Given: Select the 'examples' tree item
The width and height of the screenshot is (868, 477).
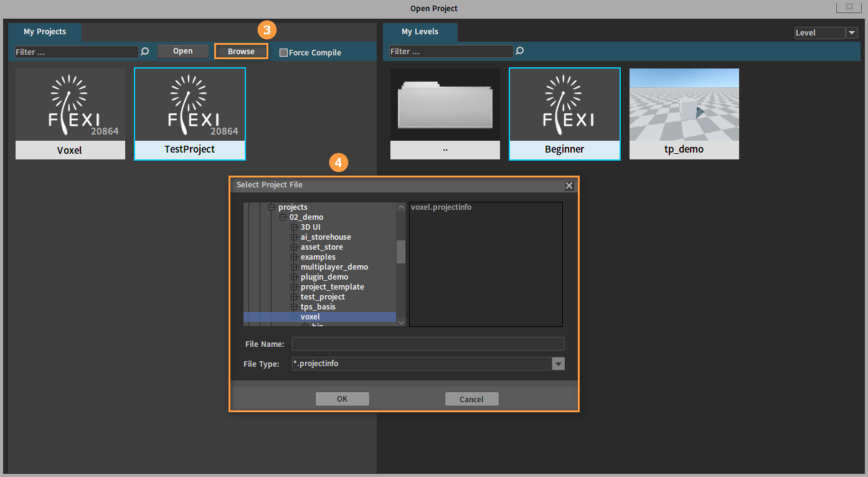Looking at the screenshot, I should click(x=318, y=257).
